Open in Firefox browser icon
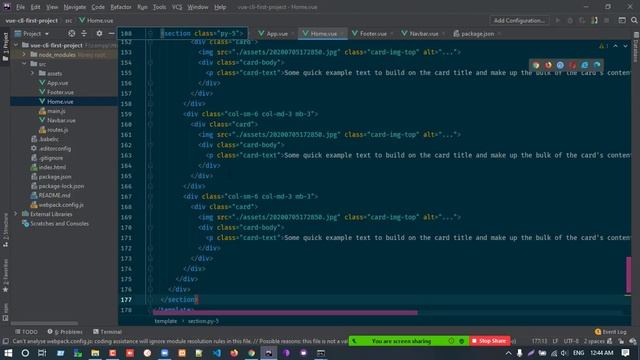640x360 pixels. coord(548,65)
